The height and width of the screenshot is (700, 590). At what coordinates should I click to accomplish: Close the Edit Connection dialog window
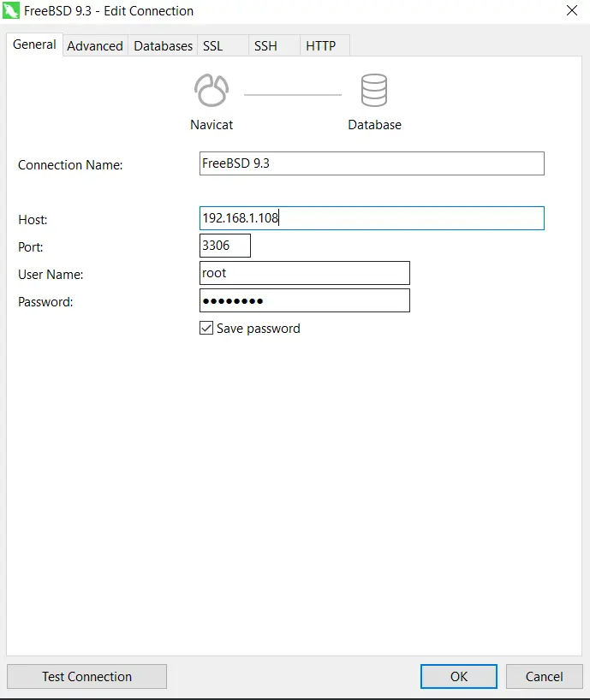571,11
